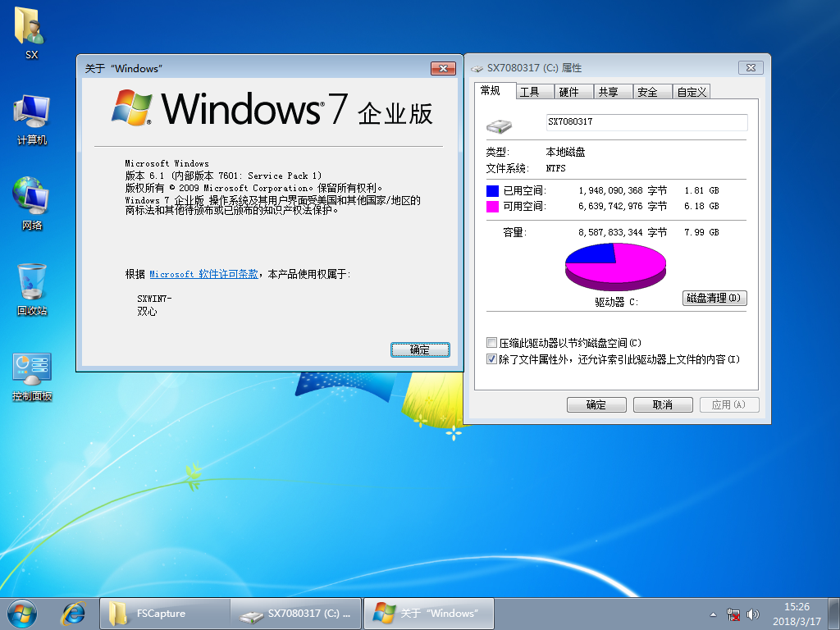Open the 控制面板 desktop icon
This screenshot has width=840, height=630.
point(32,377)
